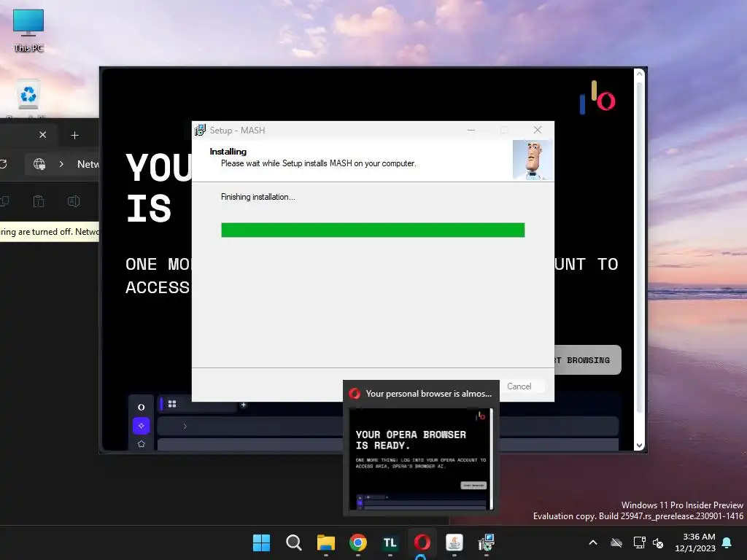Click the Paste icon in Explorer toolbar
Image resolution: width=747 pixels, height=560 pixels.
pyautogui.click(x=39, y=201)
